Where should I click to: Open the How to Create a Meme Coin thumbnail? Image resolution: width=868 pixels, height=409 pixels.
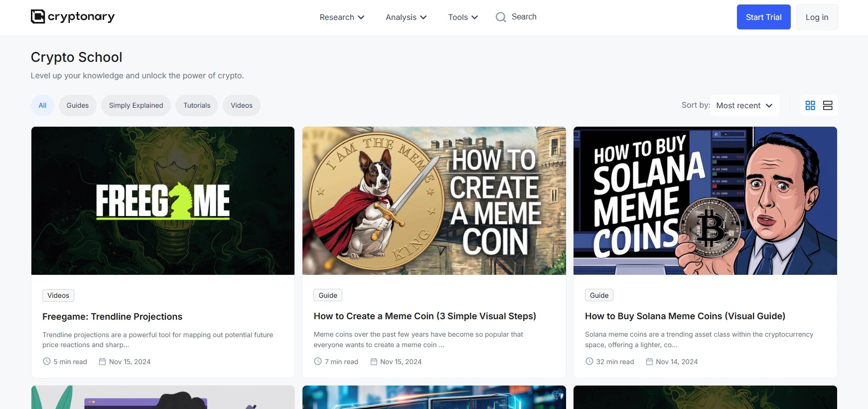[x=434, y=201]
